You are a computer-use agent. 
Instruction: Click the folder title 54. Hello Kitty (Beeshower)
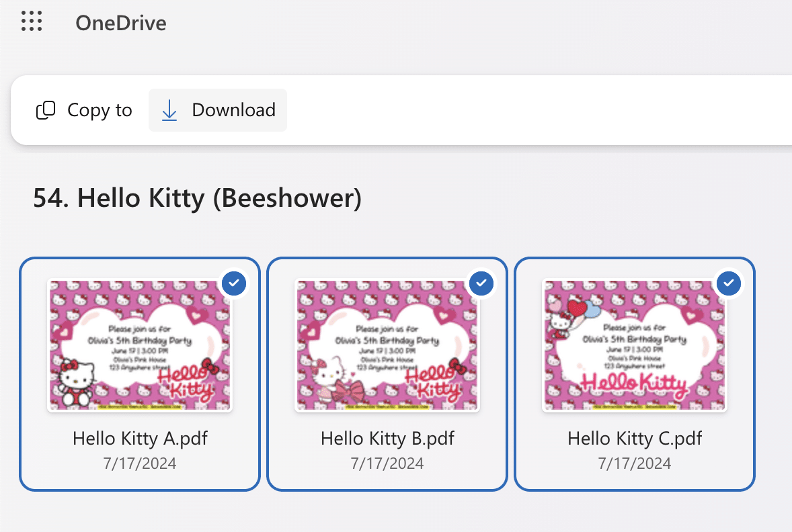coord(197,198)
